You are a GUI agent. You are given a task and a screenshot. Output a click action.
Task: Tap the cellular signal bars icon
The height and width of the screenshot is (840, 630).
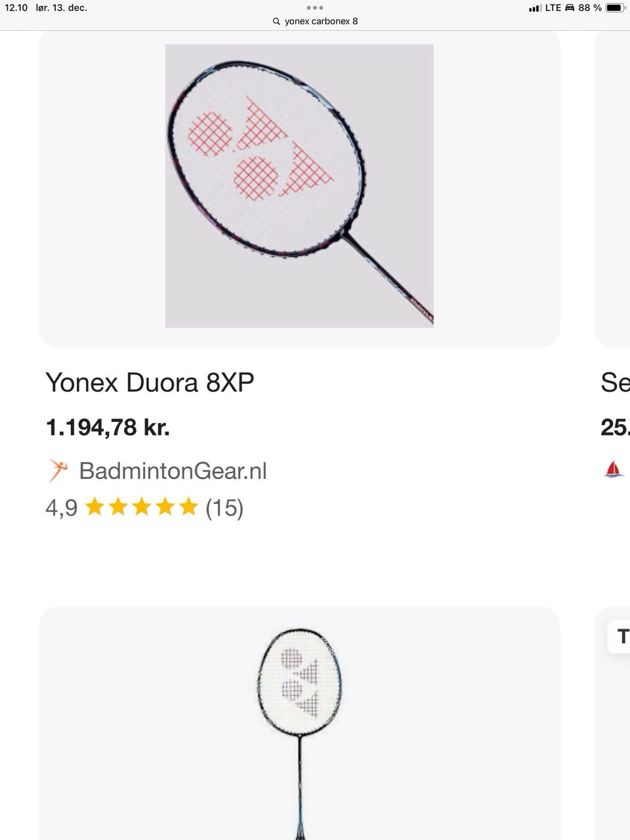[x=534, y=8]
